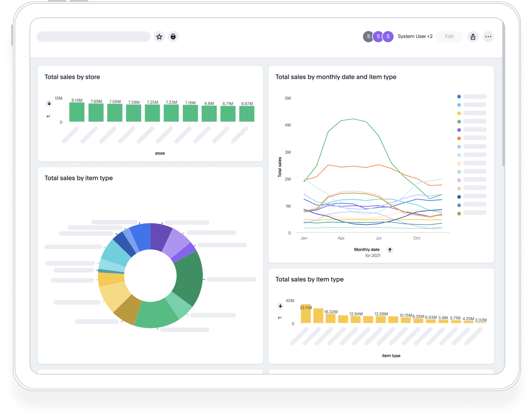The height and width of the screenshot is (419, 532).
Task: Open Total sales by monthly date title
Action: (336, 77)
